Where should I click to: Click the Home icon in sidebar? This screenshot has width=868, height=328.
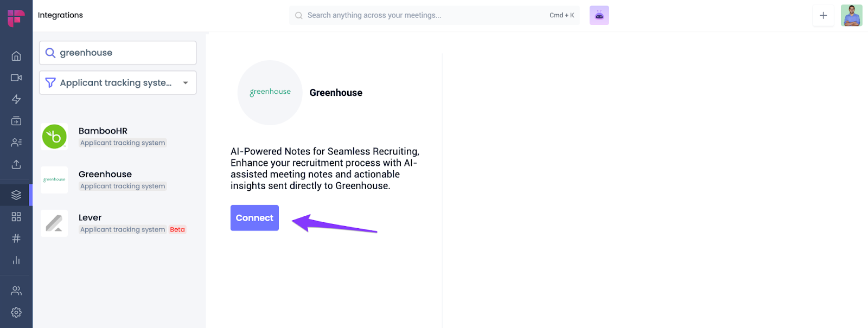pyautogui.click(x=16, y=56)
